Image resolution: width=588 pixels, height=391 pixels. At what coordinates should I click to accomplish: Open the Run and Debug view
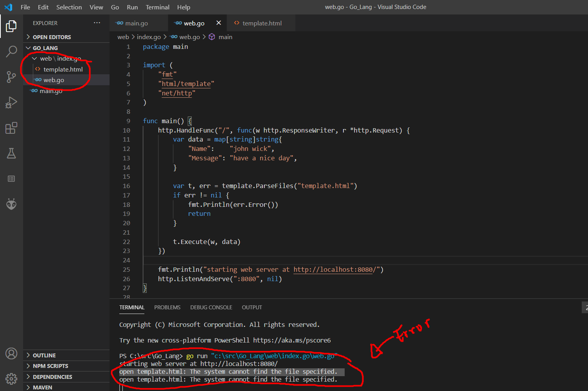point(11,102)
